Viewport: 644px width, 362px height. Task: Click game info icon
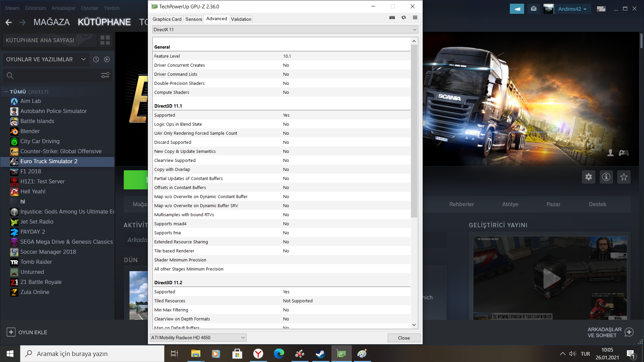click(x=606, y=177)
